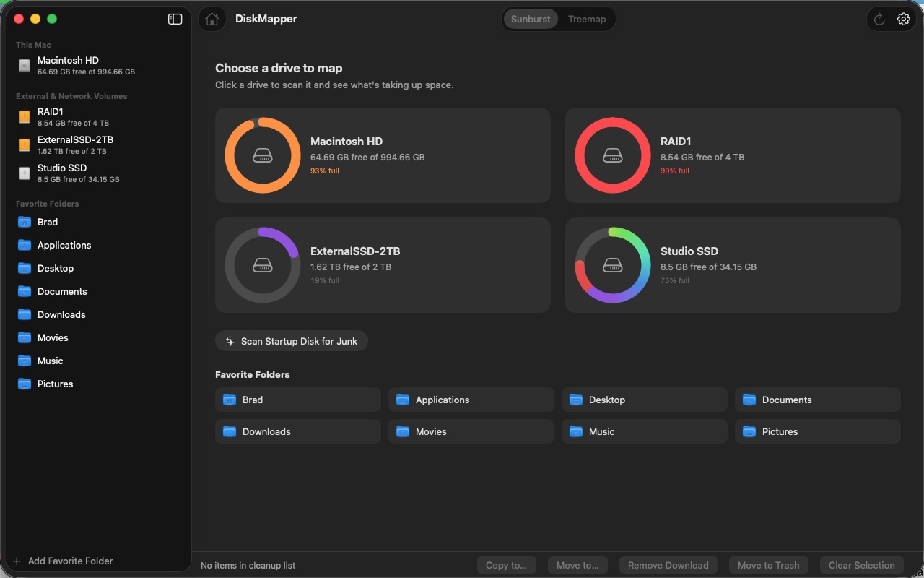Open settings gear icon
The height and width of the screenshot is (578, 924).
click(x=903, y=20)
